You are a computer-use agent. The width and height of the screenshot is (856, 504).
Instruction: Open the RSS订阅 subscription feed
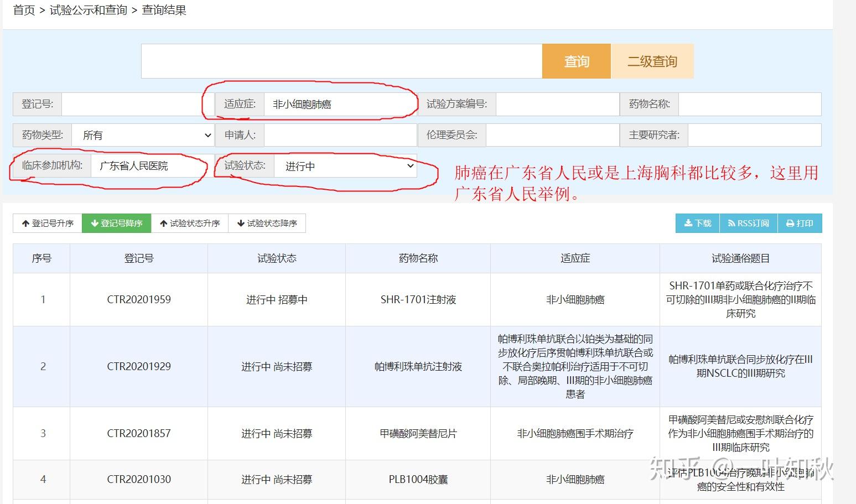click(748, 223)
